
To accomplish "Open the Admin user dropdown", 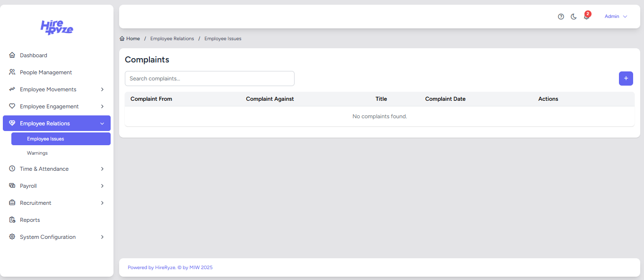I will click(616, 17).
